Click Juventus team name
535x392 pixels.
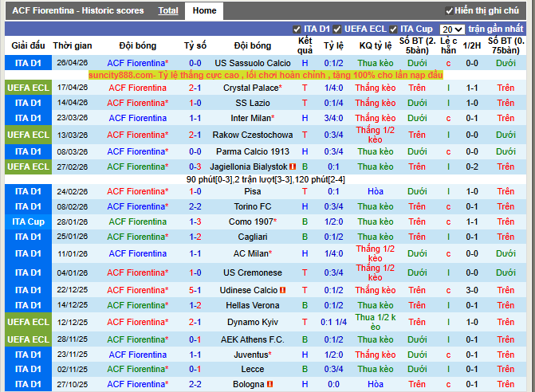click(253, 355)
